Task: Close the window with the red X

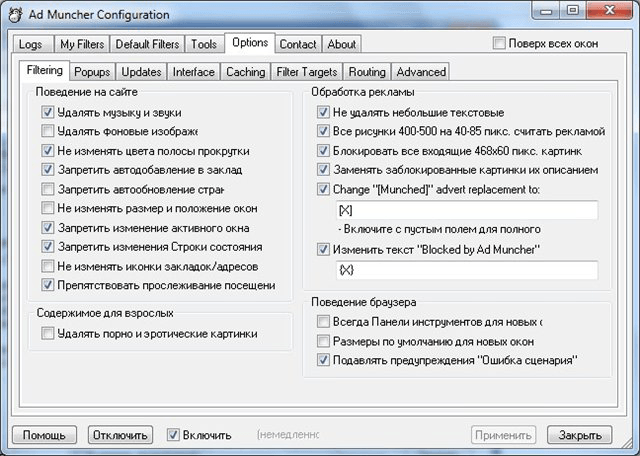Action: (x=609, y=11)
